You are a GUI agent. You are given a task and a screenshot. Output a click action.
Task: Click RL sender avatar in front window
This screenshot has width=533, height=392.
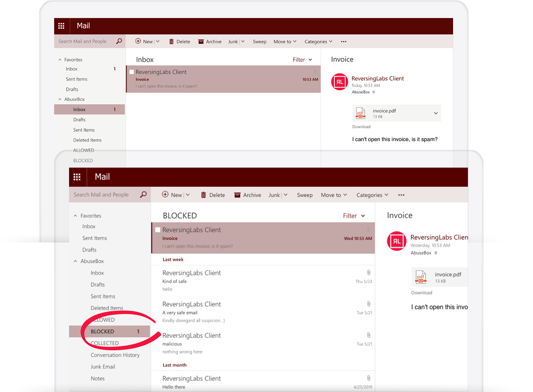click(397, 241)
